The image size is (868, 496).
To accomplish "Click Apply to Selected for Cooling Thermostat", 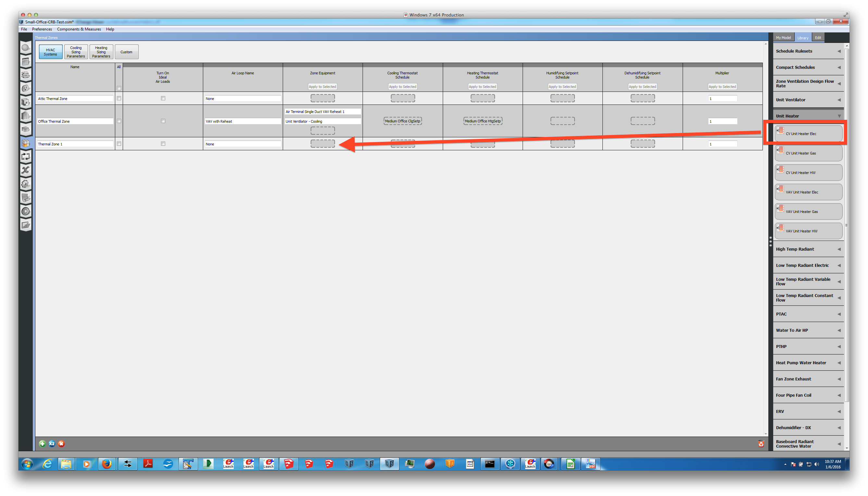I will point(403,86).
